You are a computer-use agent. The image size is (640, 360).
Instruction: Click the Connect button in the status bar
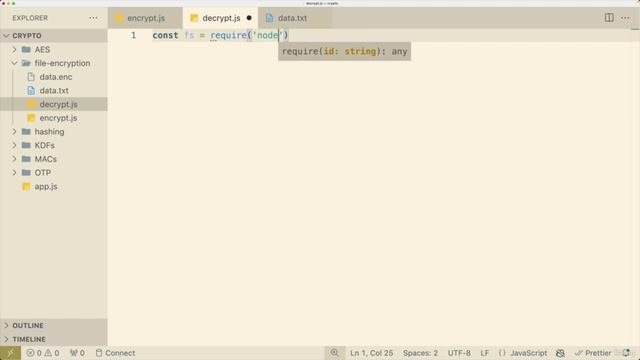116,353
